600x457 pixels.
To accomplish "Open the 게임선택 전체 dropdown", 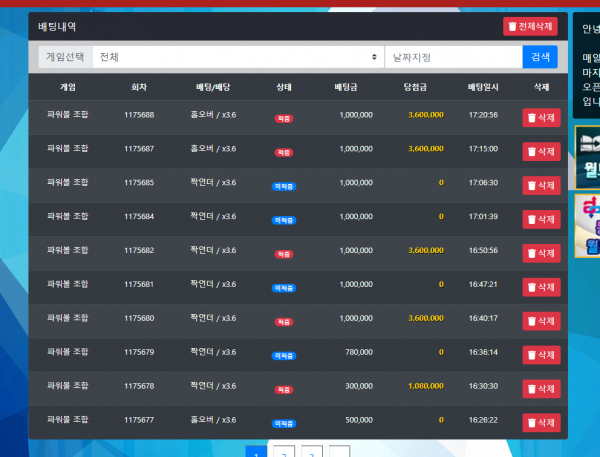I will (239, 58).
